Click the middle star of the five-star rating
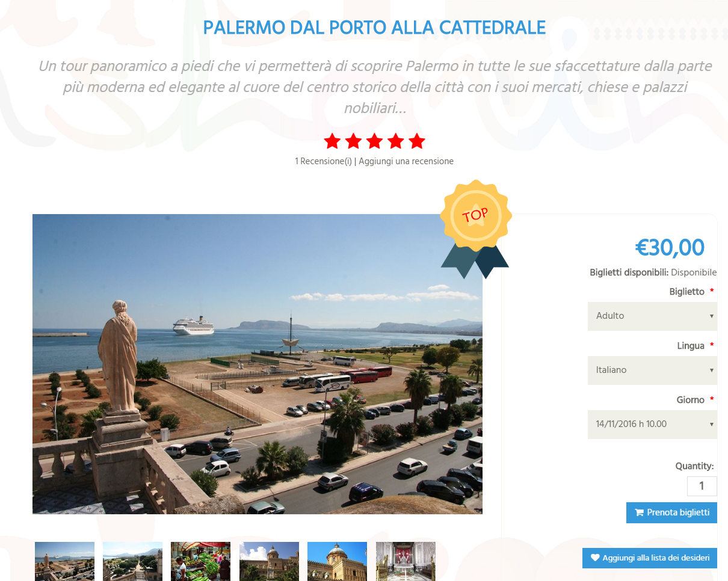This screenshot has height=581, width=728. (374, 141)
